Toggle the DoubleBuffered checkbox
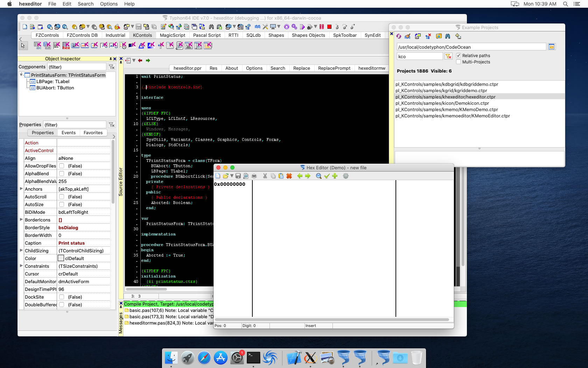Screen dimensions: 588x368 click(62, 305)
